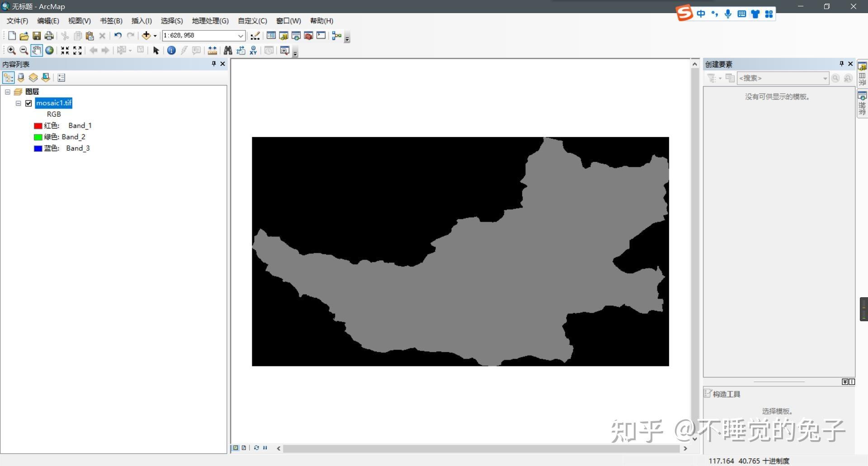Close the 创建要素 panel
Viewport: 868px width, 466px height.
point(850,64)
